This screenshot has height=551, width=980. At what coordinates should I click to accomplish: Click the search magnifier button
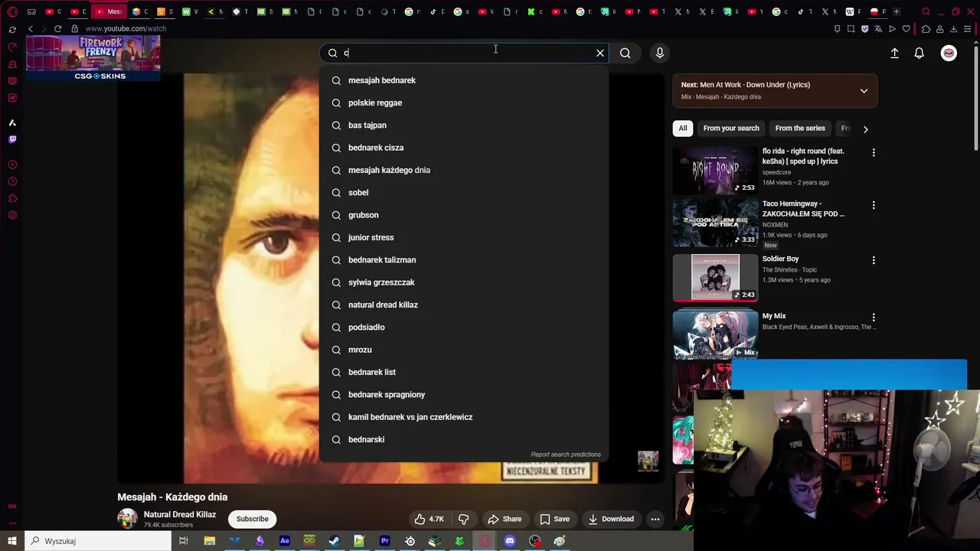(x=626, y=53)
